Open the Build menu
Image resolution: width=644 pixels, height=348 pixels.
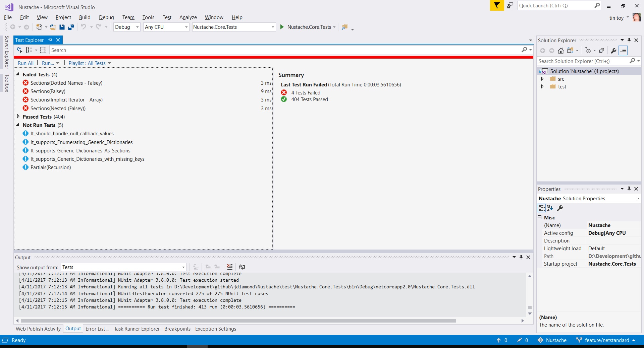point(85,17)
